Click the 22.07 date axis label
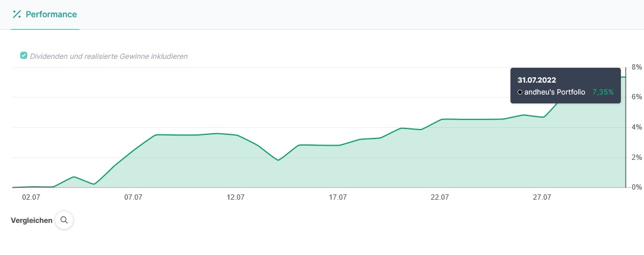The height and width of the screenshot is (255, 644). coord(440,197)
